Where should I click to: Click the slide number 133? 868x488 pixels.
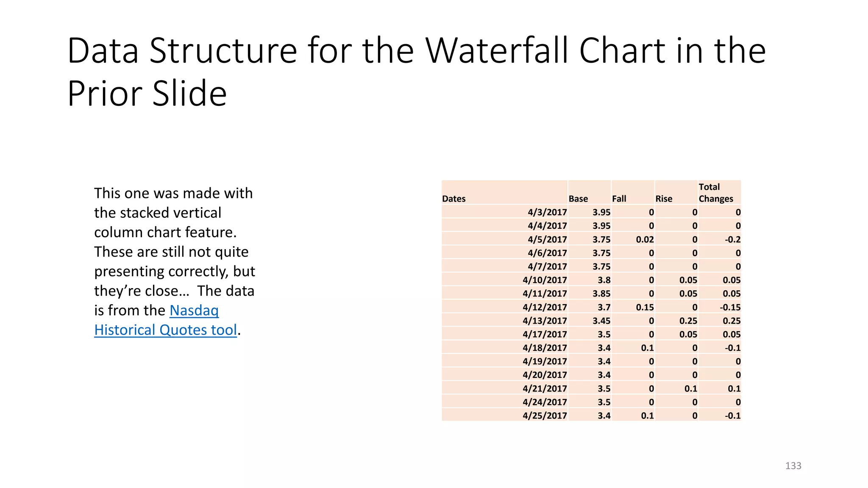click(x=793, y=466)
